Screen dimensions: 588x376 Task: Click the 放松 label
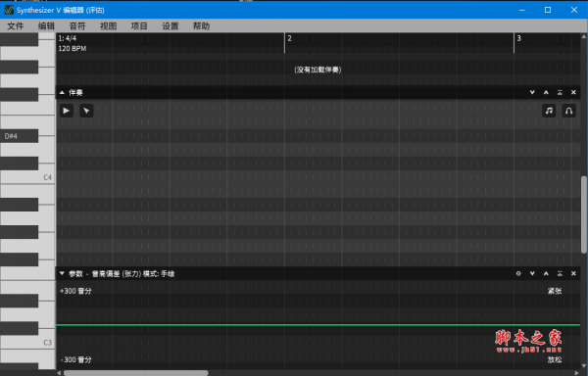(x=555, y=359)
